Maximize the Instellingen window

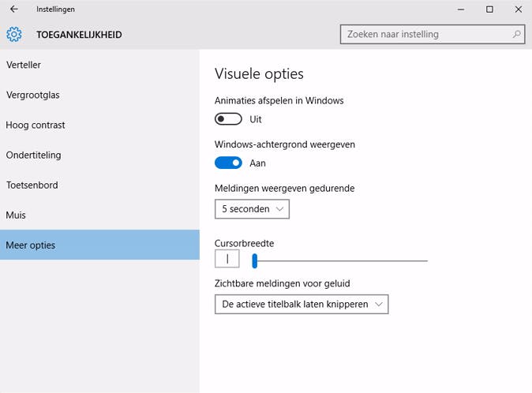click(489, 9)
